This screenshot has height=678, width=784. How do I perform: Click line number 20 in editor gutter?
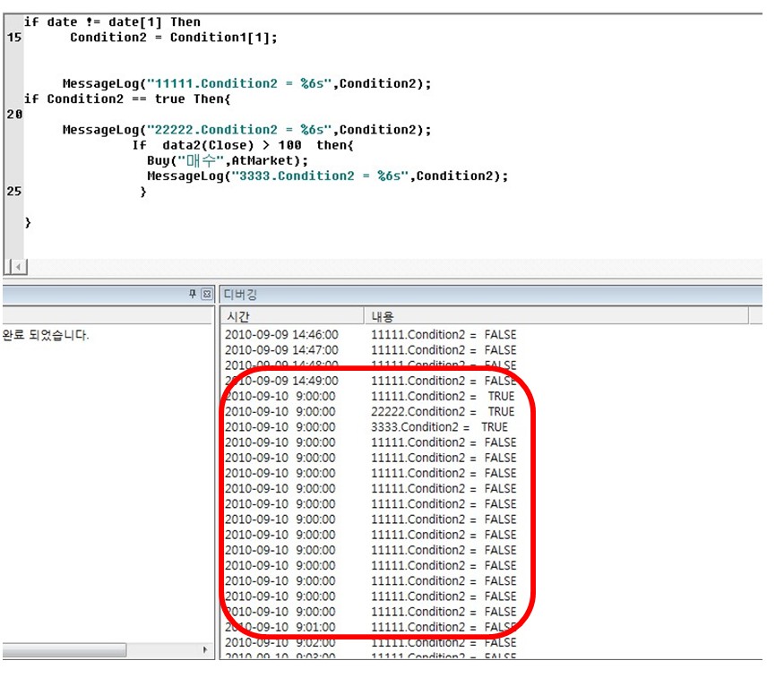[x=14, y=115]
